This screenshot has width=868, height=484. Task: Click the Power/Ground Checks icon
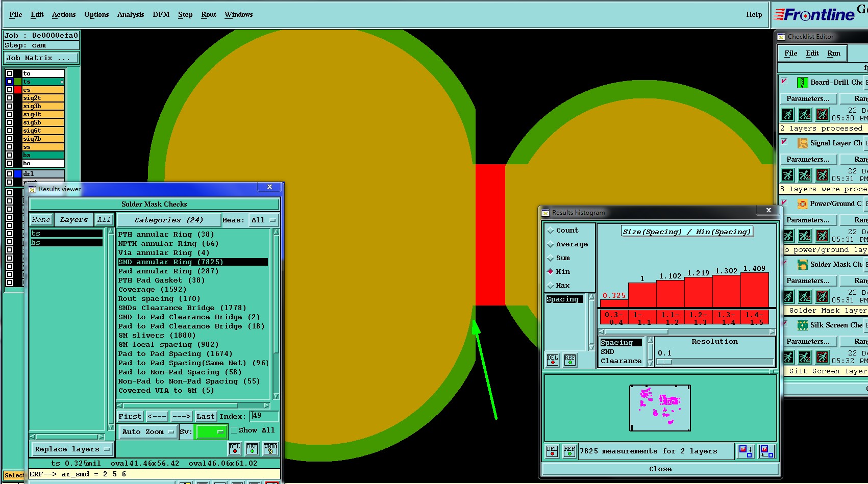(803, 203)
